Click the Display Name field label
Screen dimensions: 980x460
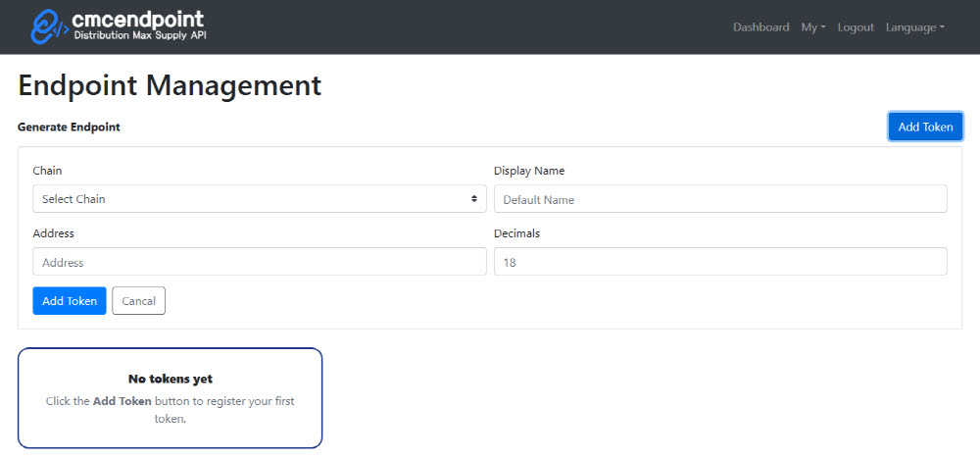[529, 171]
